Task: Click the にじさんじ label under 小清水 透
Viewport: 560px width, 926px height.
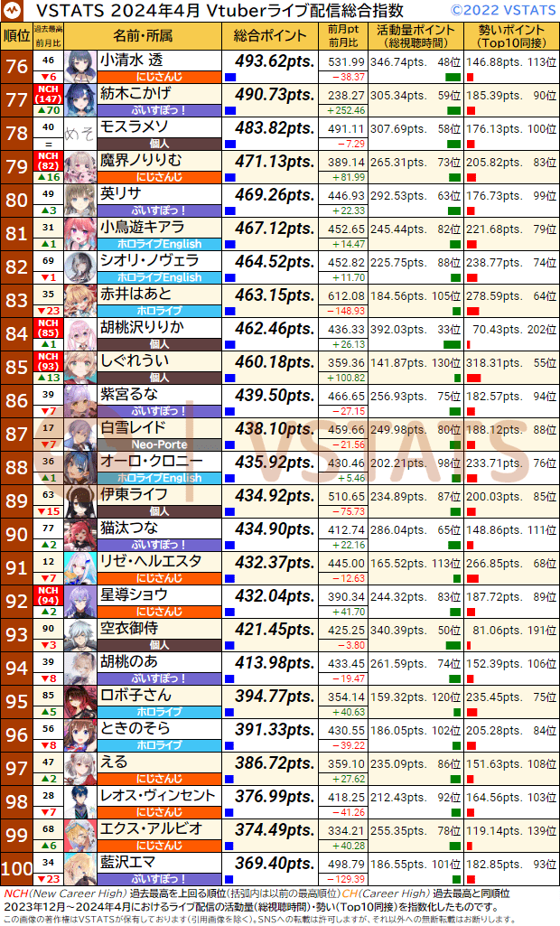Action: pyautogui.click(x=159, y=77)
